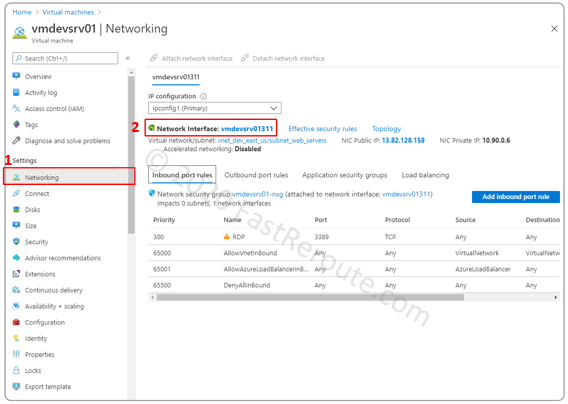
Task: Click the Disks icon
Action: point(16,209)
